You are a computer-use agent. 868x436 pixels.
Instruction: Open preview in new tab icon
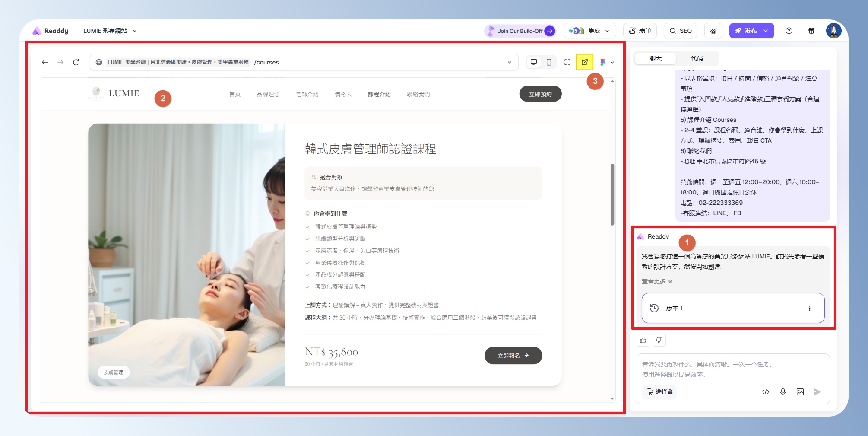[584, 62]
